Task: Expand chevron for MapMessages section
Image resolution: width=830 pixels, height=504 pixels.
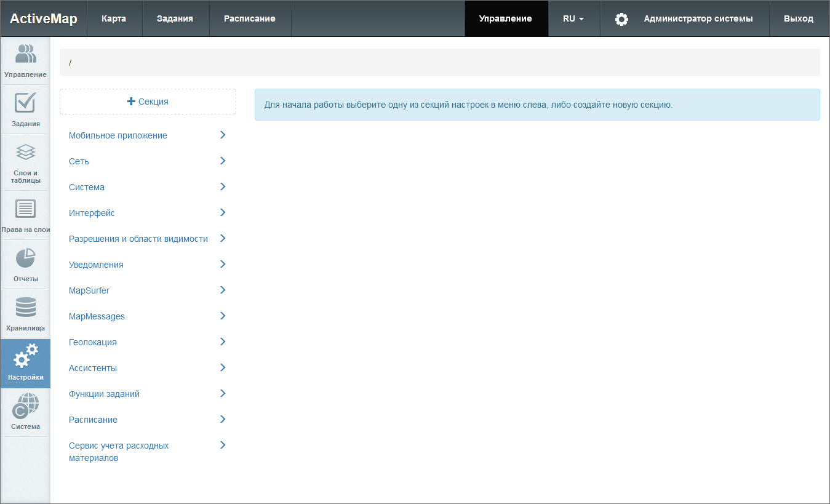Action: 223,316
